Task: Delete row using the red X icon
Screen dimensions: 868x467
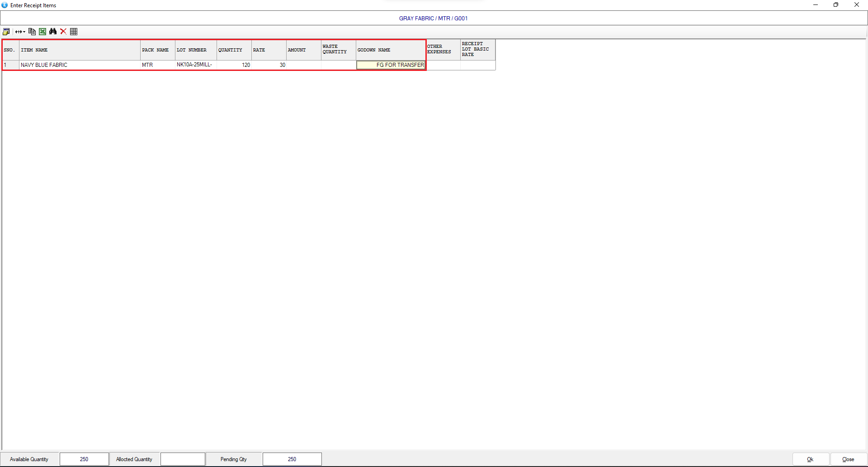Action: [x=63, y=32]
